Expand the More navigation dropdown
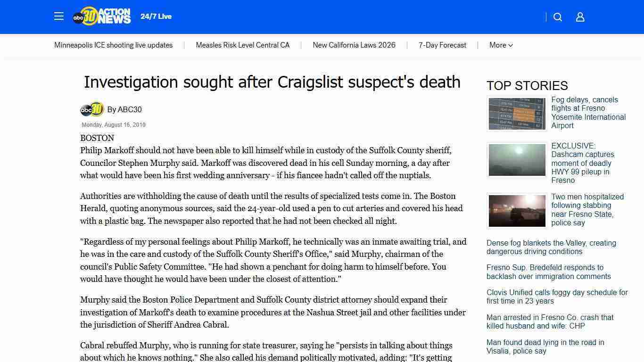 [501, 45]
